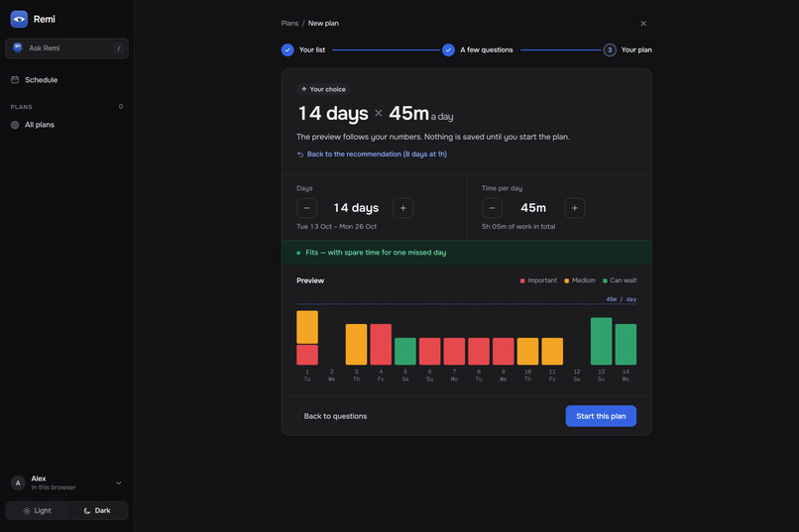Viewport: 799px width, 532px height.
Task: Expand the Alex account chevron
Action: click(x=119, y=483)
